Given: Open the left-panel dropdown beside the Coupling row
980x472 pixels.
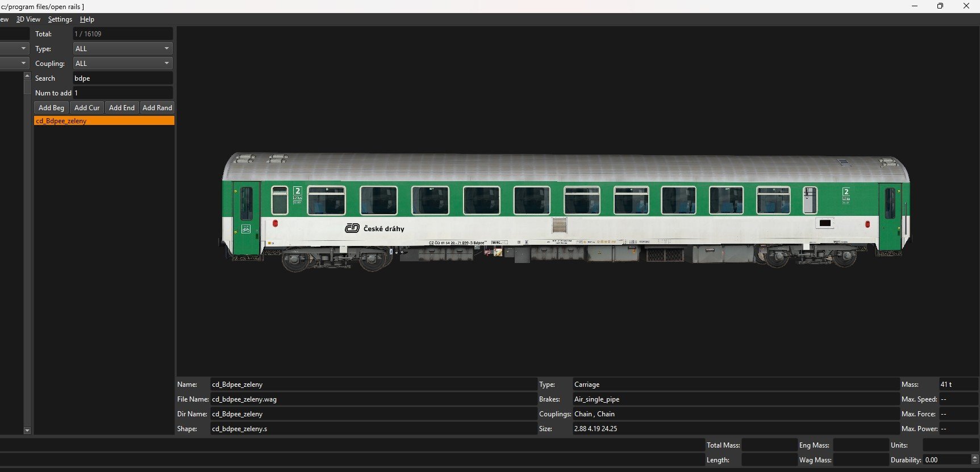Looking at the screenshot, I should (x=15, y=64).
